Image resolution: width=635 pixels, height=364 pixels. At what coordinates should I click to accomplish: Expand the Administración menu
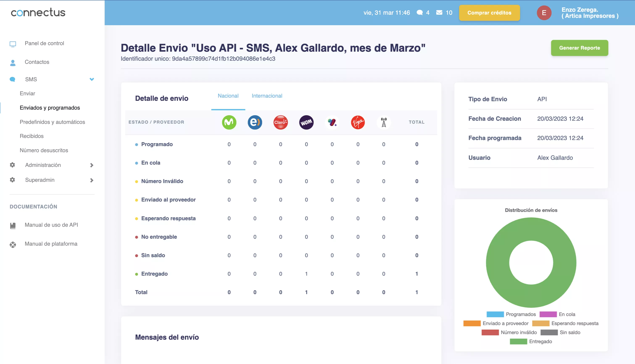click(92, 165)
